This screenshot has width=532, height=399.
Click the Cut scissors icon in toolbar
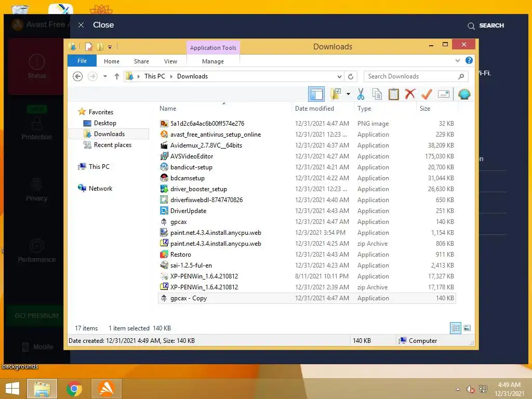(361, 94)
